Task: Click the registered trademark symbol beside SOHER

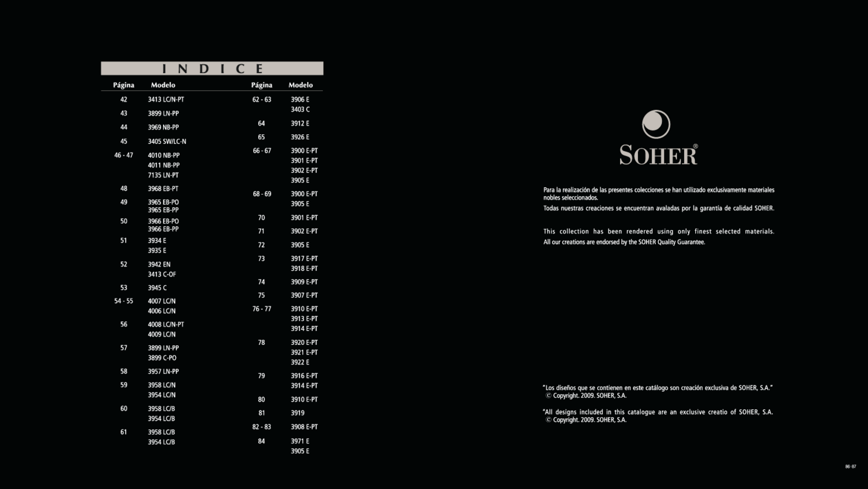Action: [695, 146]
